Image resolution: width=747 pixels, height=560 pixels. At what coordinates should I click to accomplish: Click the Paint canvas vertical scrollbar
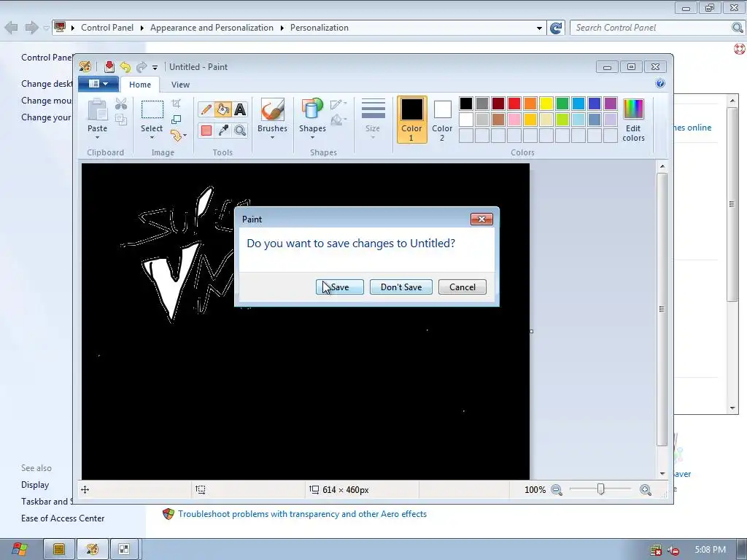pos(662,309)
